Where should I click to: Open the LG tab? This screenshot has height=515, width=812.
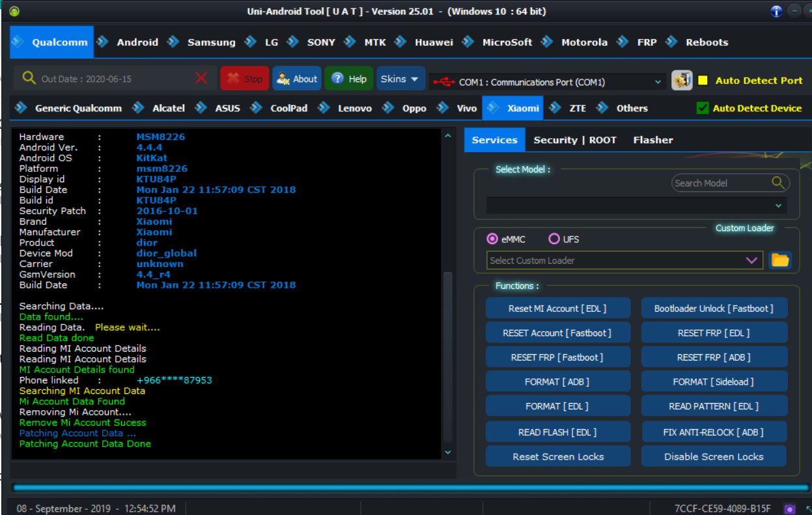(x=263, y=42)
